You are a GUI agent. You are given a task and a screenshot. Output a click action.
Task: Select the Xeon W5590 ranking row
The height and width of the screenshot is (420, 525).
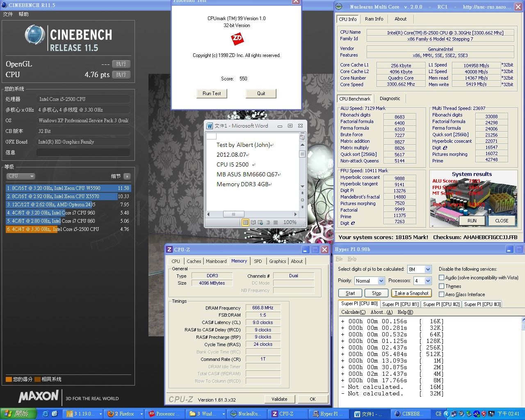(x=68, y=188)
